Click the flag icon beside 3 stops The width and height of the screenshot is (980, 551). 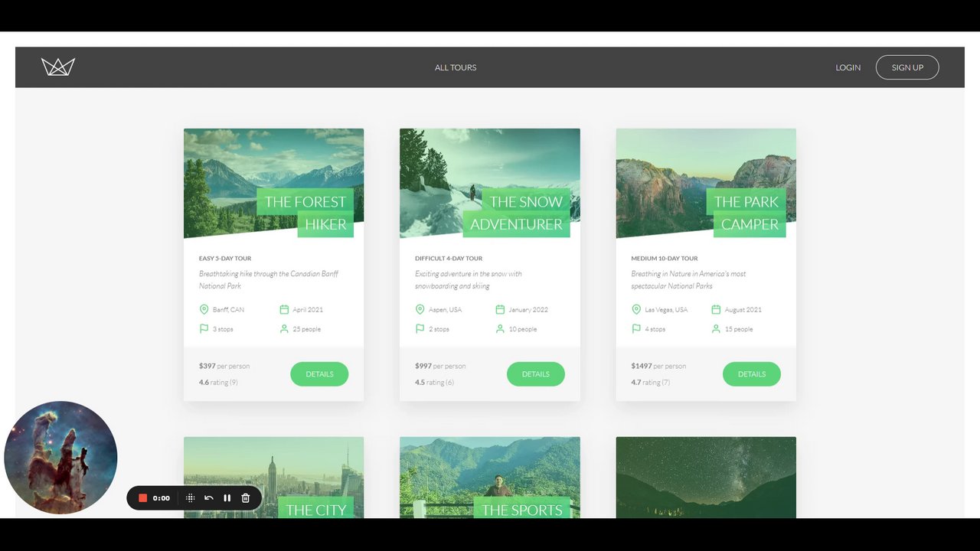pos(204,328)
